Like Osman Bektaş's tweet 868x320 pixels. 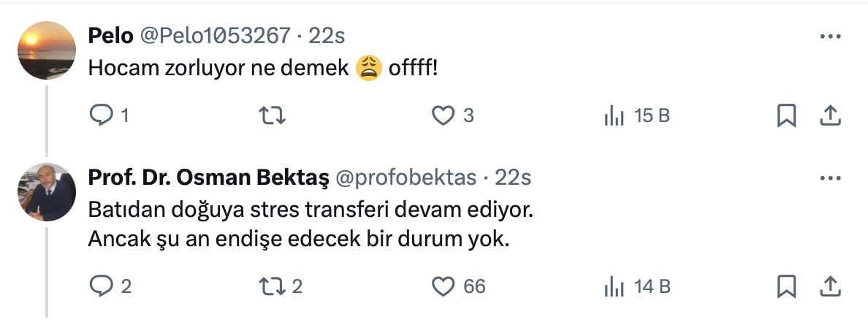point(442,286)
